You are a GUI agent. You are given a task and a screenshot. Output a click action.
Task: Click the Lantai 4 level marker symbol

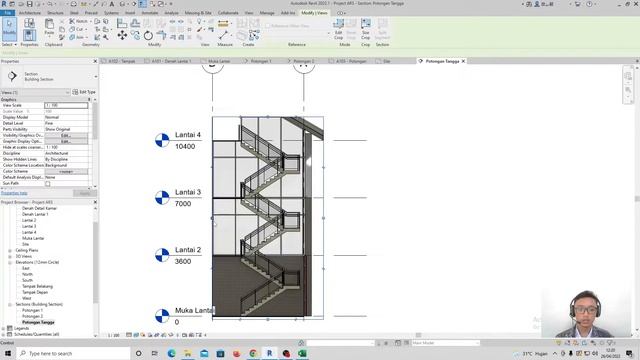(x=162, y=140)
